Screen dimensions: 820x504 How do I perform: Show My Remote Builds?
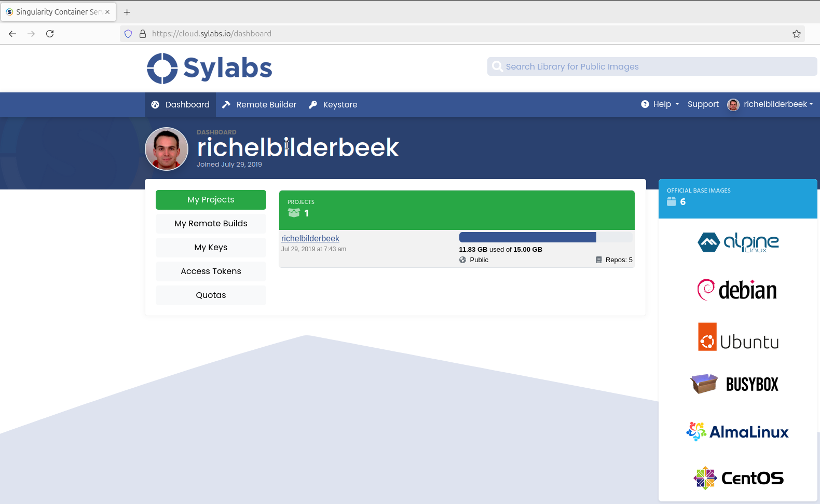click(x=211, y=224)
